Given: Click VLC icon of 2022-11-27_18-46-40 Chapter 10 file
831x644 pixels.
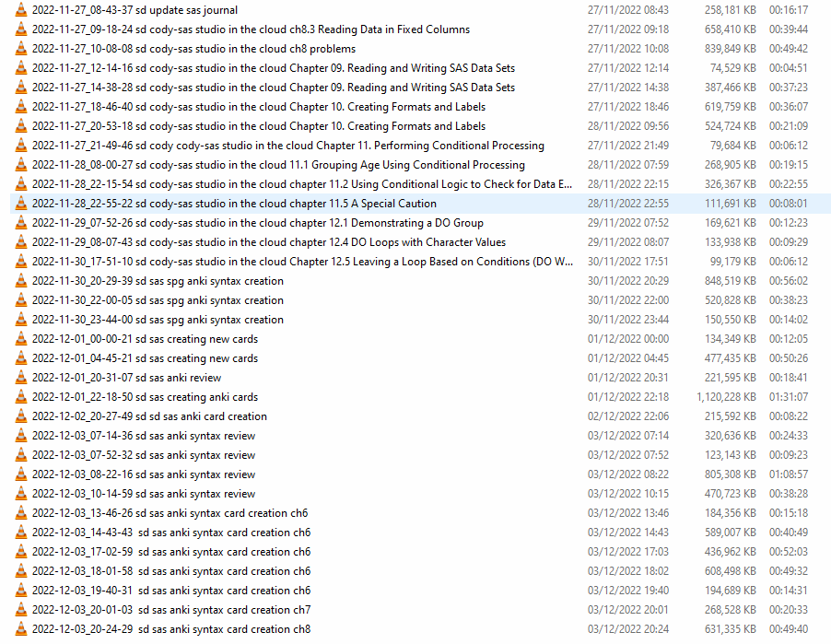Looking at the screenshot, I should [x=21, y=107].
